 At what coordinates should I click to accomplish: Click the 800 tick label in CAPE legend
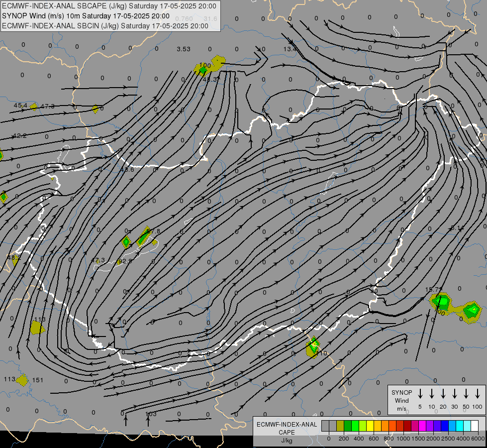(x=389, y=439)
